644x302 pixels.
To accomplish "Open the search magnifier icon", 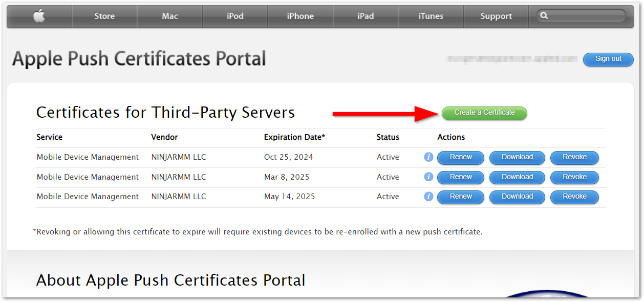I will click(544, 15).
